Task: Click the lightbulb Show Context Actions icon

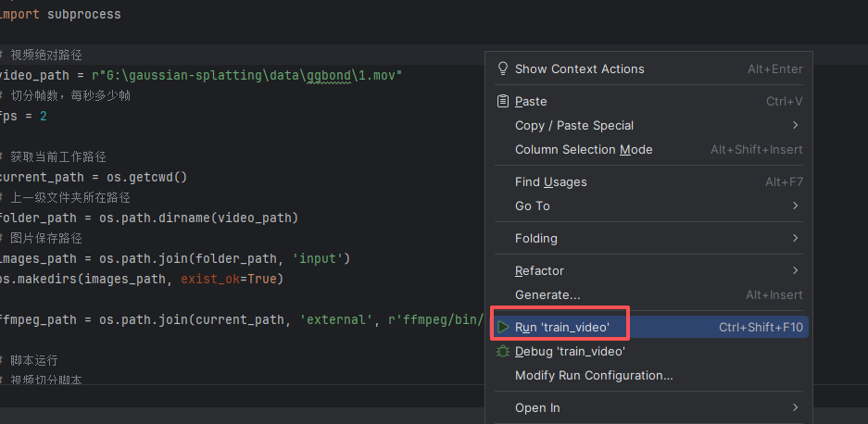Action: (x=503, y=69)
